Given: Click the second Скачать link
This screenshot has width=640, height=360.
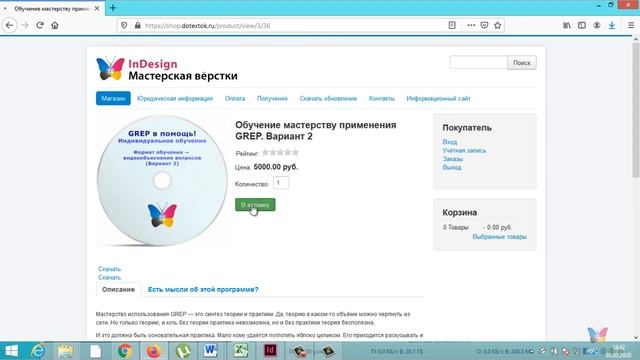Looking at the screenshot, I should (x=109, y=278).
